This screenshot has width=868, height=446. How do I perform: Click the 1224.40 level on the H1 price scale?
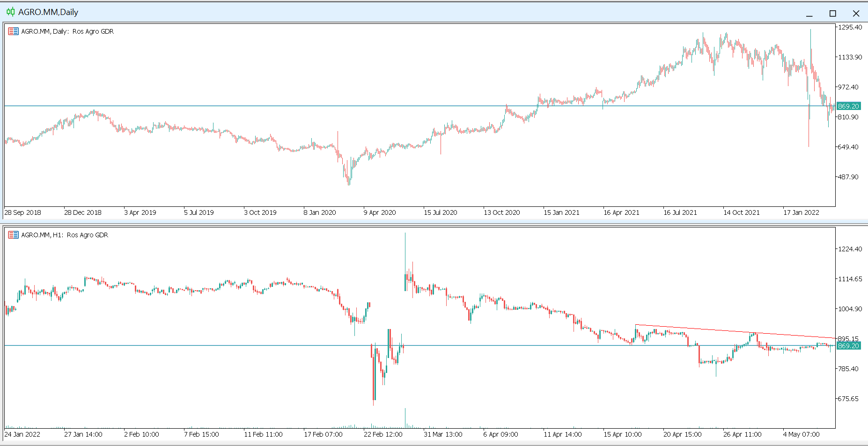tap(850, 249)
